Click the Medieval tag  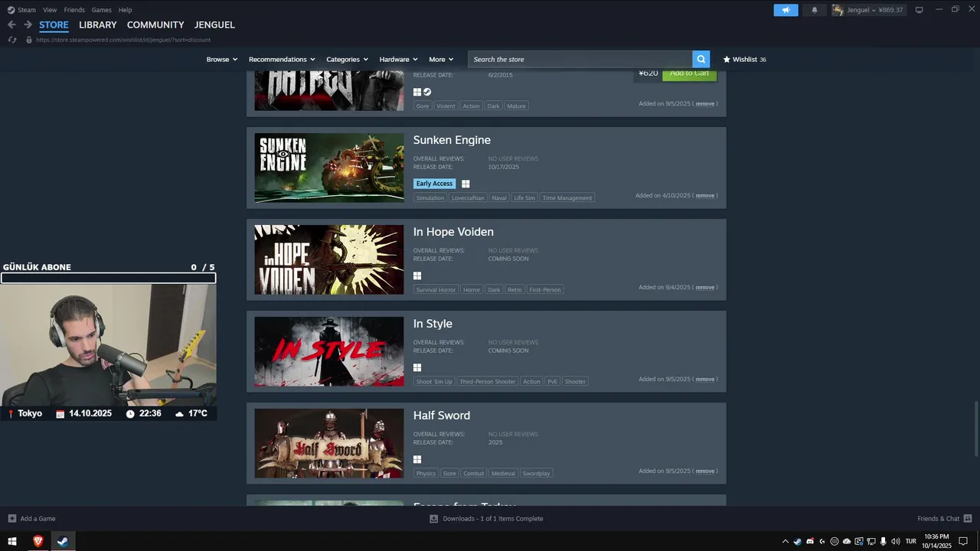(x=503, y=473)
